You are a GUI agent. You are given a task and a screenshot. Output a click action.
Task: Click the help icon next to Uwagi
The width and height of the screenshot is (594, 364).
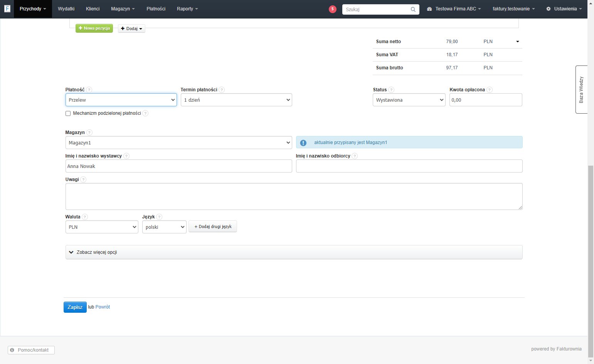click(84, 179)
